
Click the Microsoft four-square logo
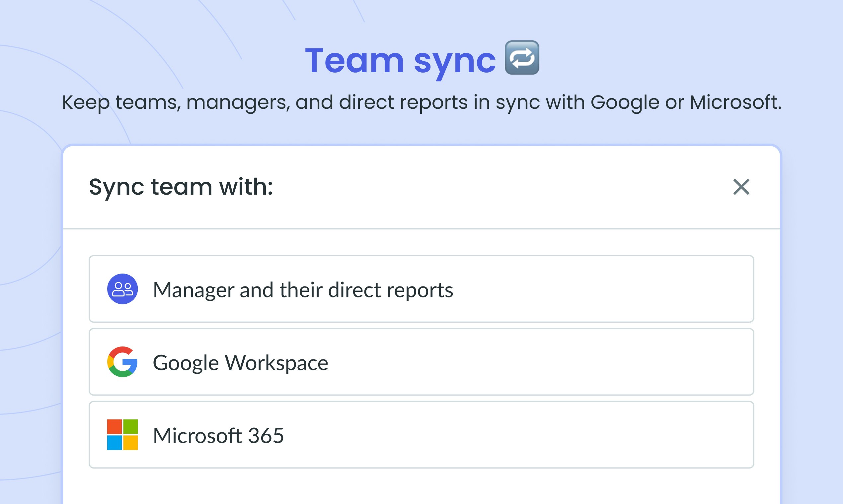(122, 435)
